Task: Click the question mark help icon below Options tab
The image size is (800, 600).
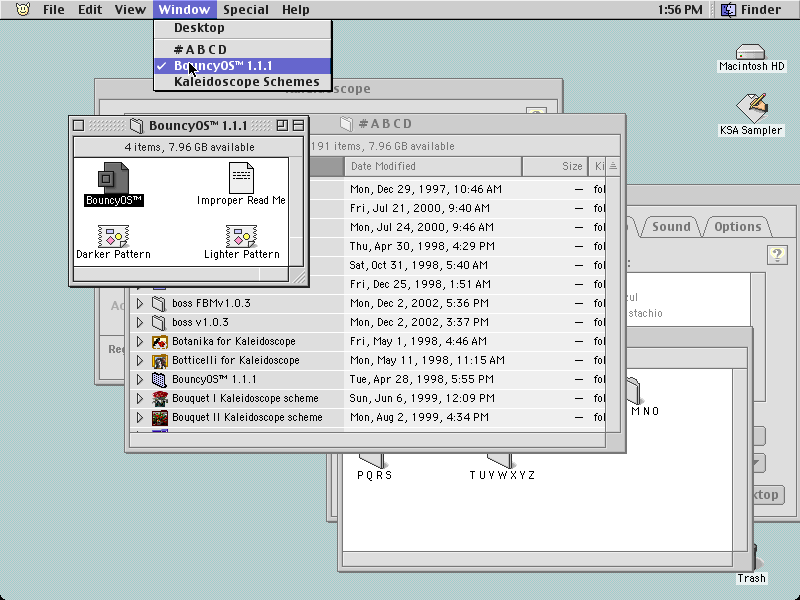Action: (x=777, y=255)
